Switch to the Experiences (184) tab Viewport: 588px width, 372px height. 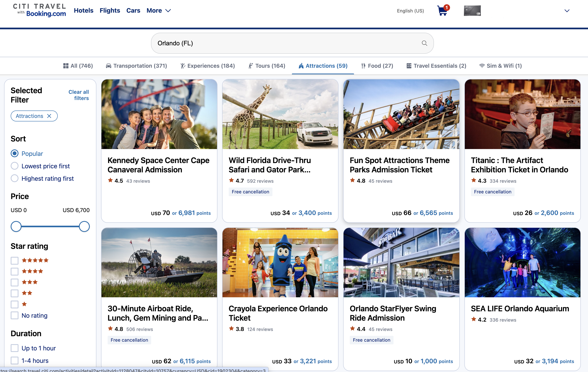(208, 66)
